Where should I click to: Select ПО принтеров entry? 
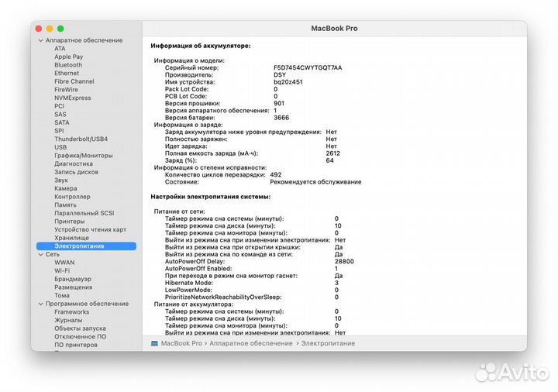click(x=75, y=345)
